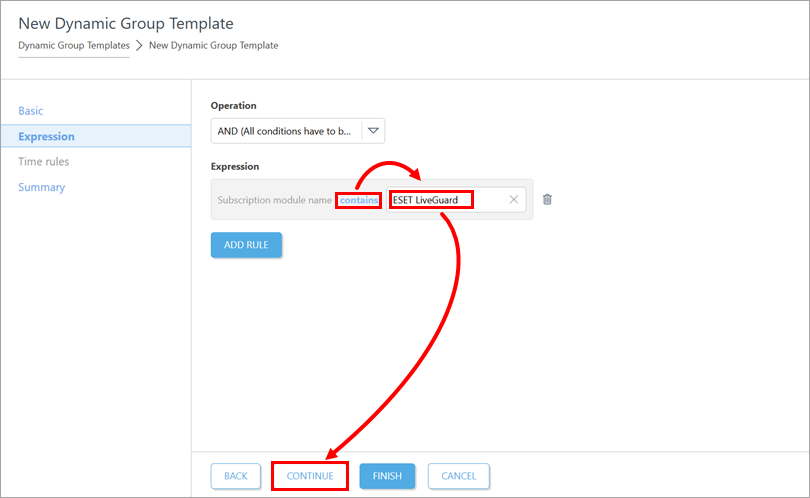The width and height of the screenshot is (810, 498).
Task: Open the Dynamic Group Templates breadcrumb link
Action: (x=74, y=46)
